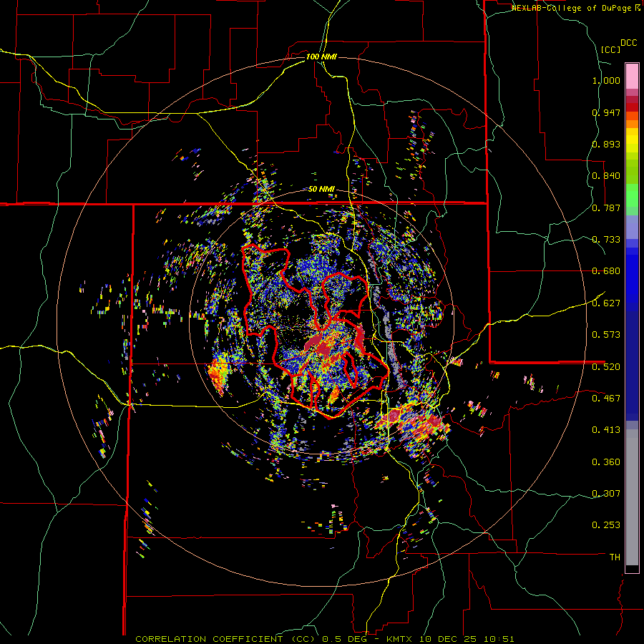The image size is (644, 644).
Task: Click the 1.000 value on the color scale
Action: tap(606, 80)
